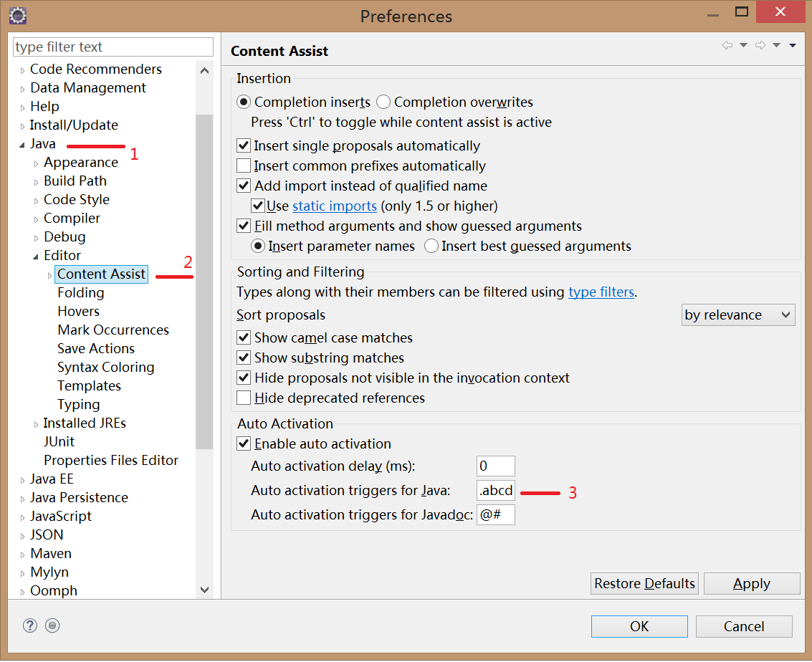Open the back history dropdown arrow
The image size is (812, 662).
pos(743,46)
